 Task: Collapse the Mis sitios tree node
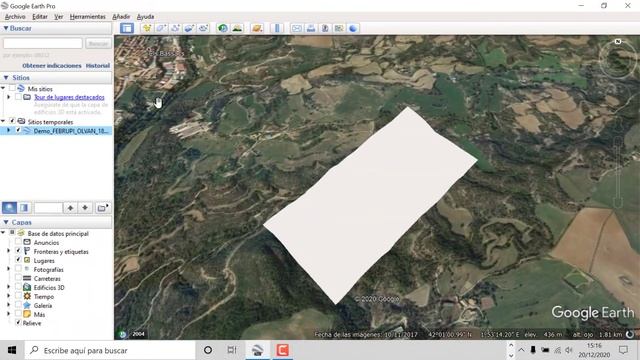pos(3,88)
